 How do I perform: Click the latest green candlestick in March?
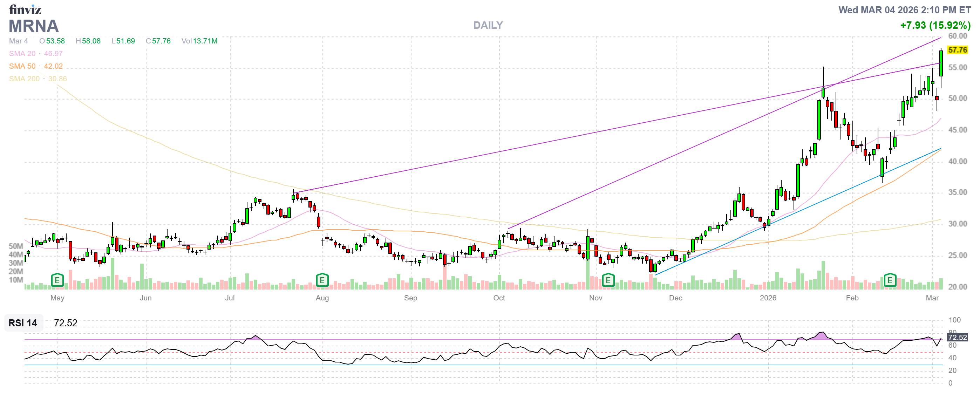coord(941,63)
